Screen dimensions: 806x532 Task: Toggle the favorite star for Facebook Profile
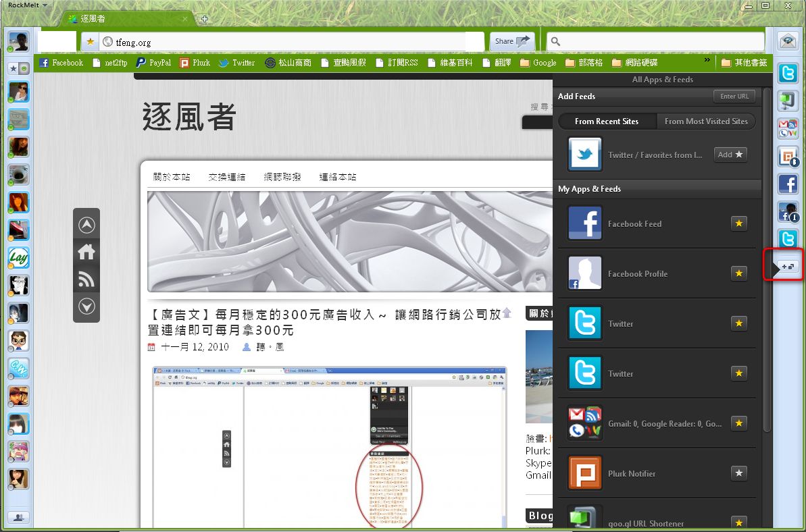[x=739, y=273]
